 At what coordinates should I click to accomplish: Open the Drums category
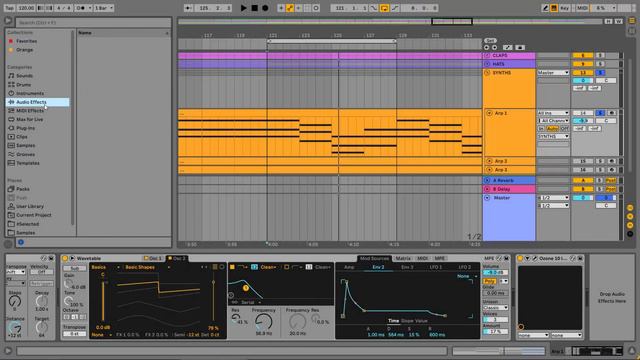pos(24,84)
